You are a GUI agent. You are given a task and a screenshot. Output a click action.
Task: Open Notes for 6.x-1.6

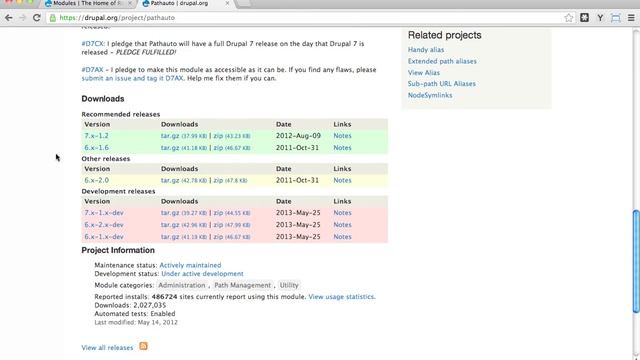click(342, 148)
